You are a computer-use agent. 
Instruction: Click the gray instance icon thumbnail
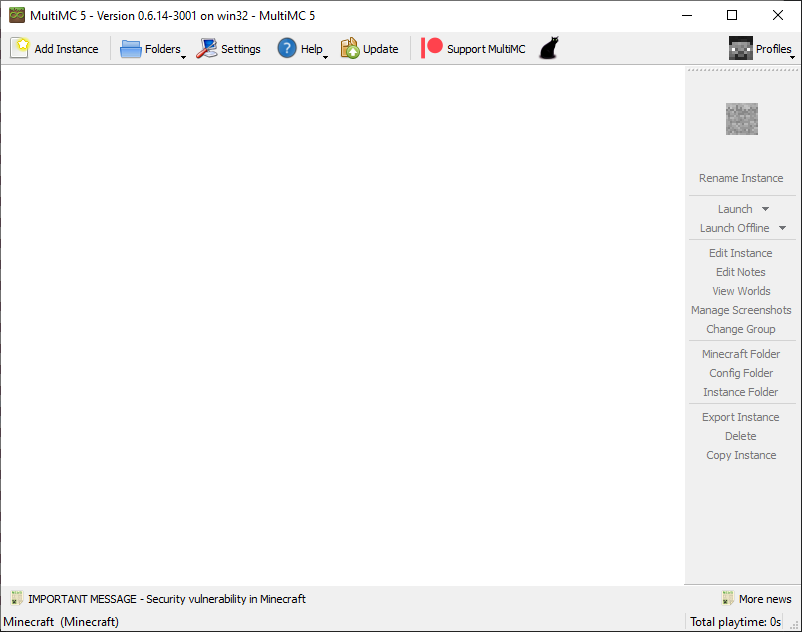pos(742,119)
